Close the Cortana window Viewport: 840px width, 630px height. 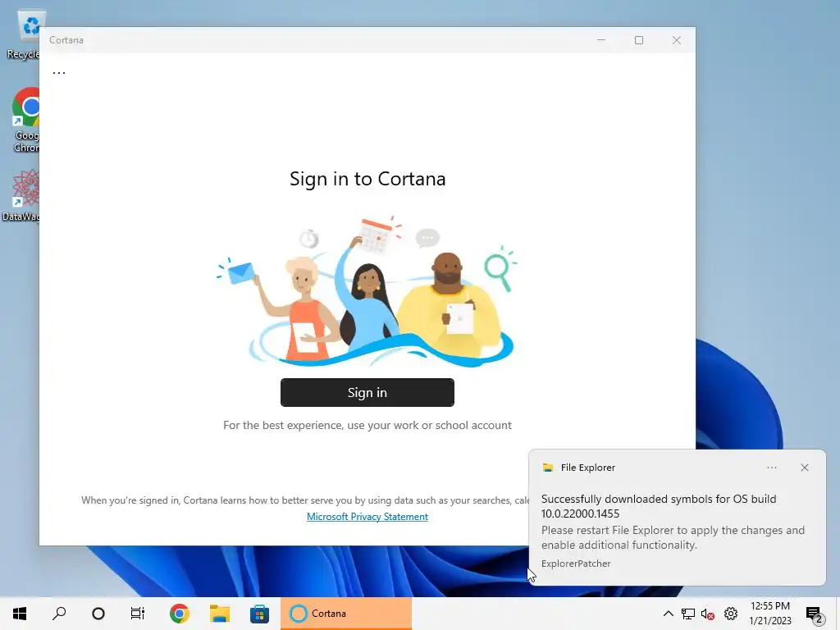pyautogui.click(x=677, y=40)
